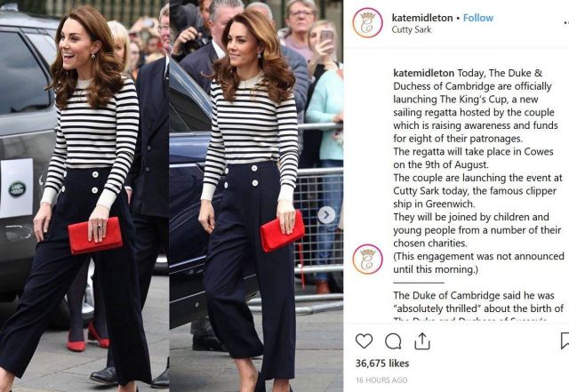This screenshot has width=569, height=392.
Task: Click the caption text about The King's Cup
Action: point(478,171)
